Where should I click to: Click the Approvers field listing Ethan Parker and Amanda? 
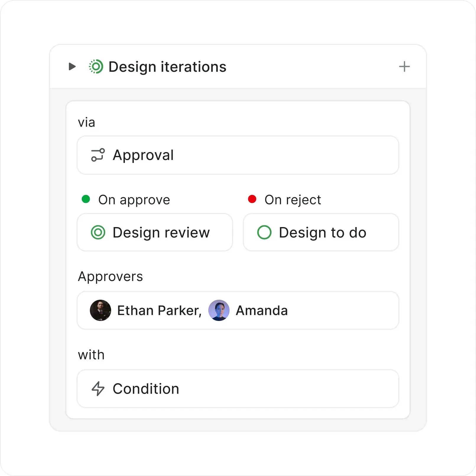238,310
